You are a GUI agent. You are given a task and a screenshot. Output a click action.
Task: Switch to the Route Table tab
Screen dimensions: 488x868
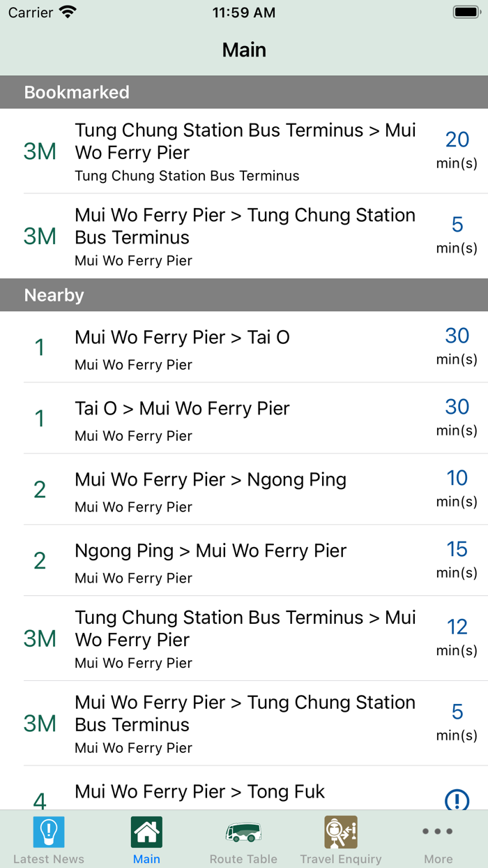pos(243,840)
